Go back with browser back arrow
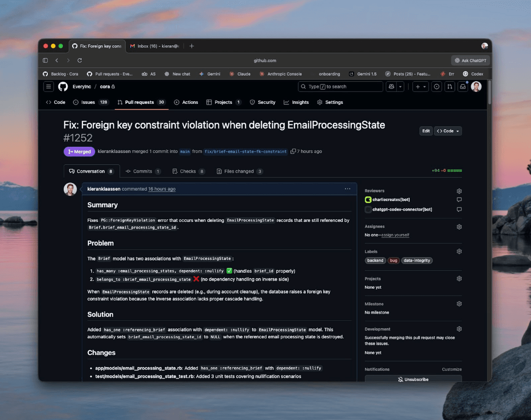The height and width of the screenshot is (420, 531). (x=57, y=61)
